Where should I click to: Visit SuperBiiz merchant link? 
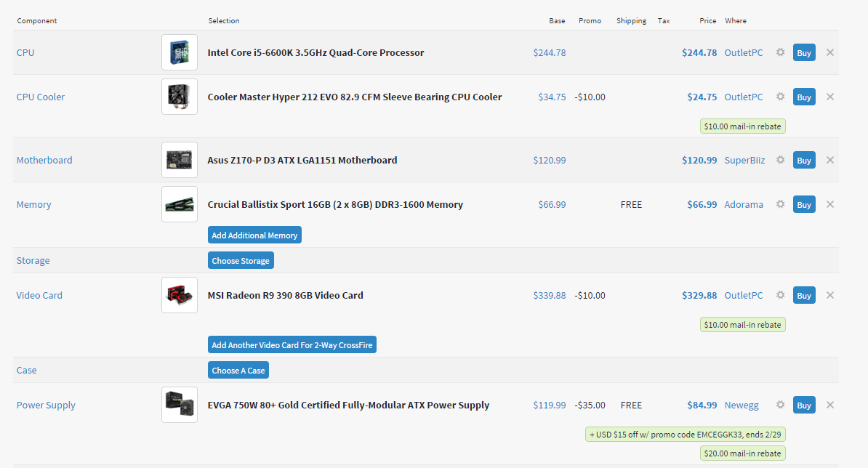pyautogui.click(x=744, y=160)
